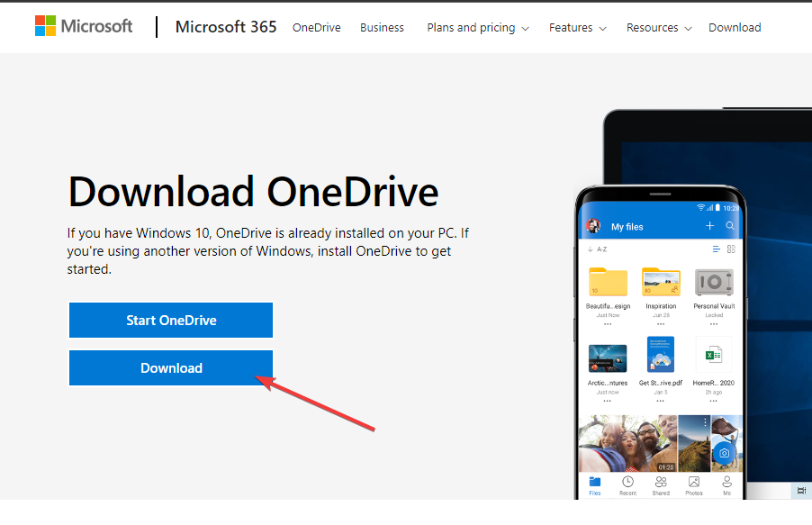Select the Recent tab in the phone
Image resolution: width=812 pixels, height=525 pixels.
click(627, 485)
